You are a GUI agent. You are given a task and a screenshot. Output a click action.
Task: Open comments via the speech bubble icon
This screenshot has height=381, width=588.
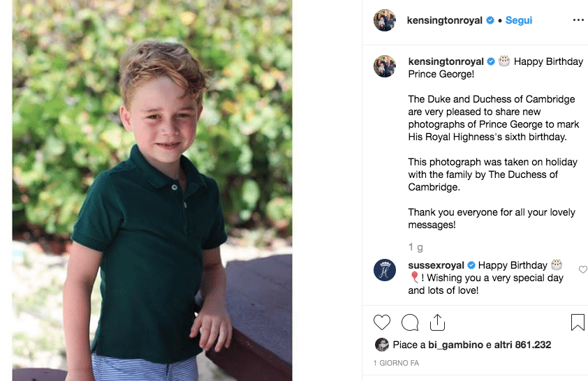point(410,322)
